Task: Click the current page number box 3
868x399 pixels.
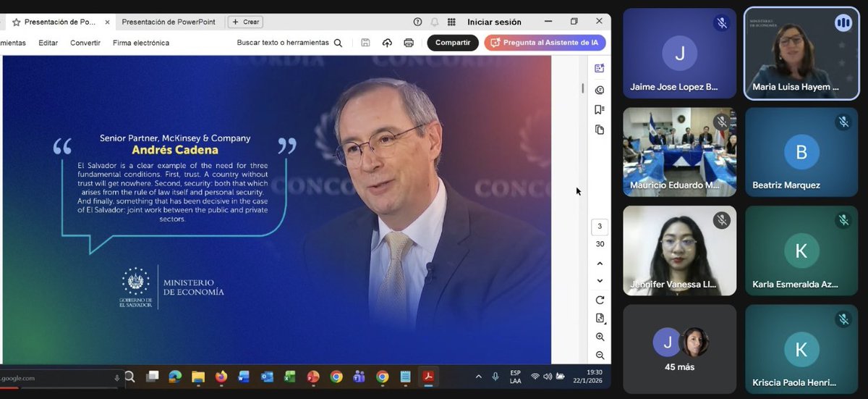Action: (600, 227)
